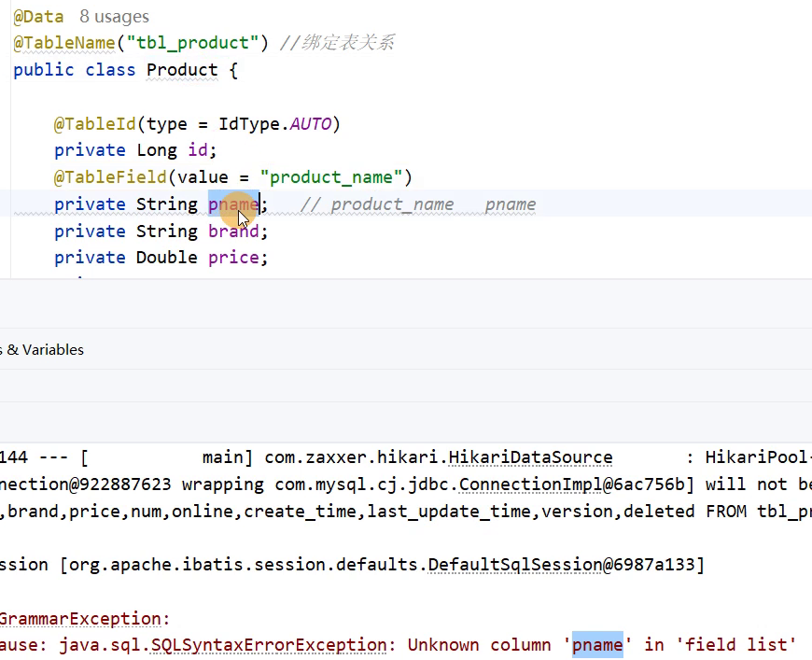Viewport: 812px width, 660px height.
Task: Click the Product class name
Action: tap(182, 70)
